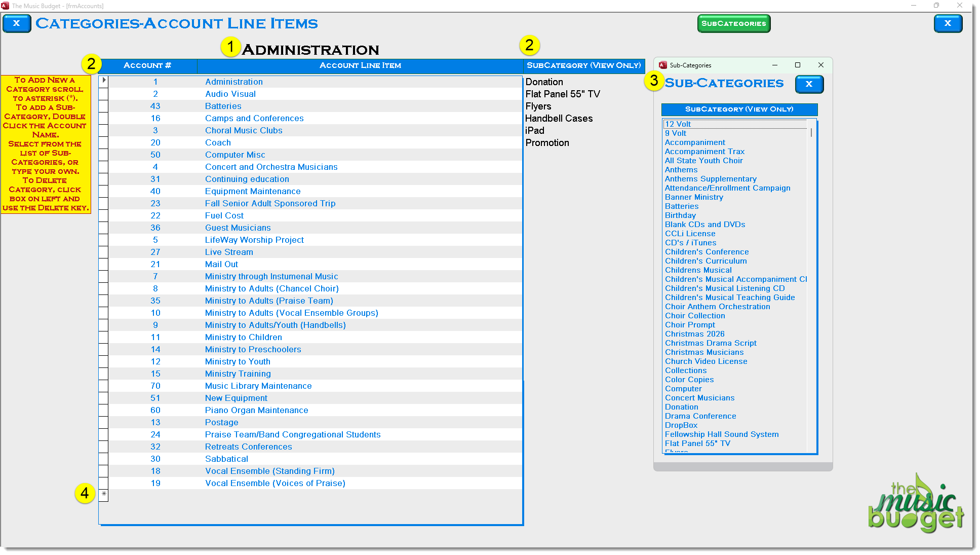Click main SubCategory (View Only) column header
The image size is (980, 555).
(x=584, y=65)
